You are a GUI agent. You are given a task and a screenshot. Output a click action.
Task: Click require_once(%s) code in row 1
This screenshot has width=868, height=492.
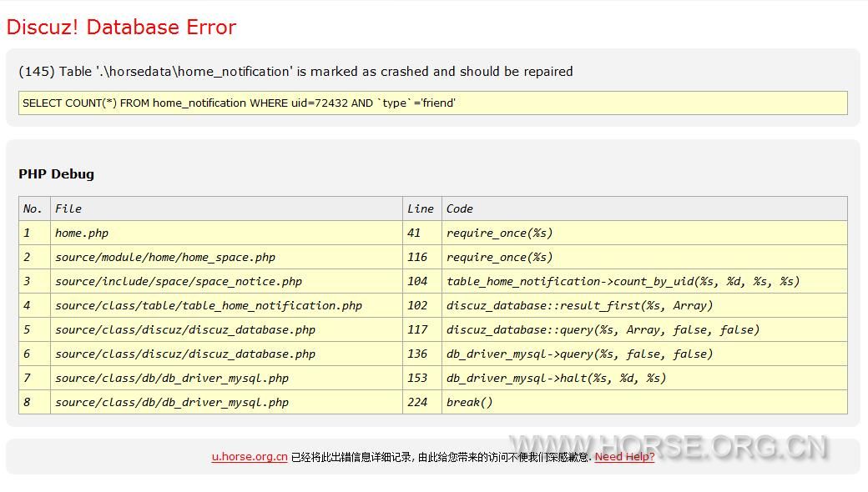(x=645, y=233)
